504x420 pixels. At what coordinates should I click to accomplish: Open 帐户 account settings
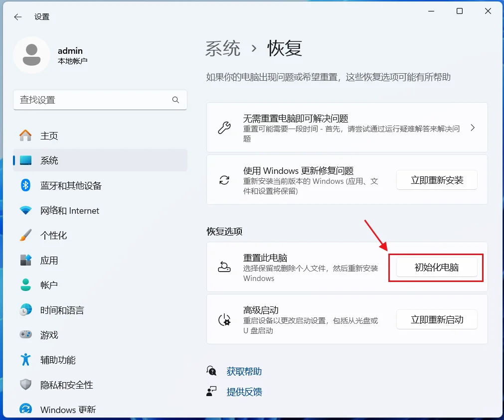pos(48,285)
